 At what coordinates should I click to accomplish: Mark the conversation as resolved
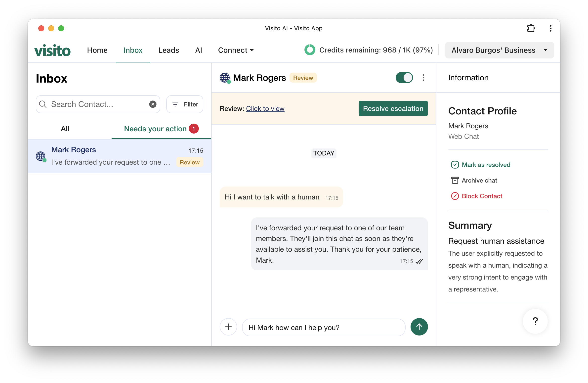pos(481,165)
